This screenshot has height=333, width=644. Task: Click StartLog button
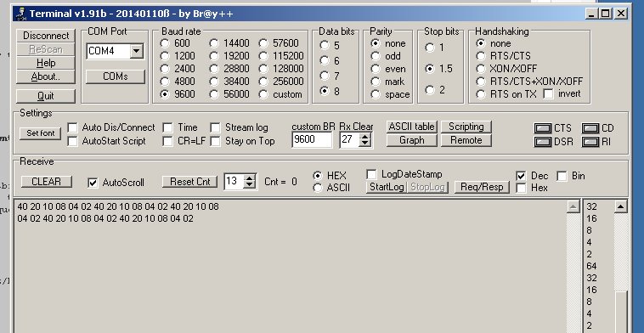click(x=386, y=187)
